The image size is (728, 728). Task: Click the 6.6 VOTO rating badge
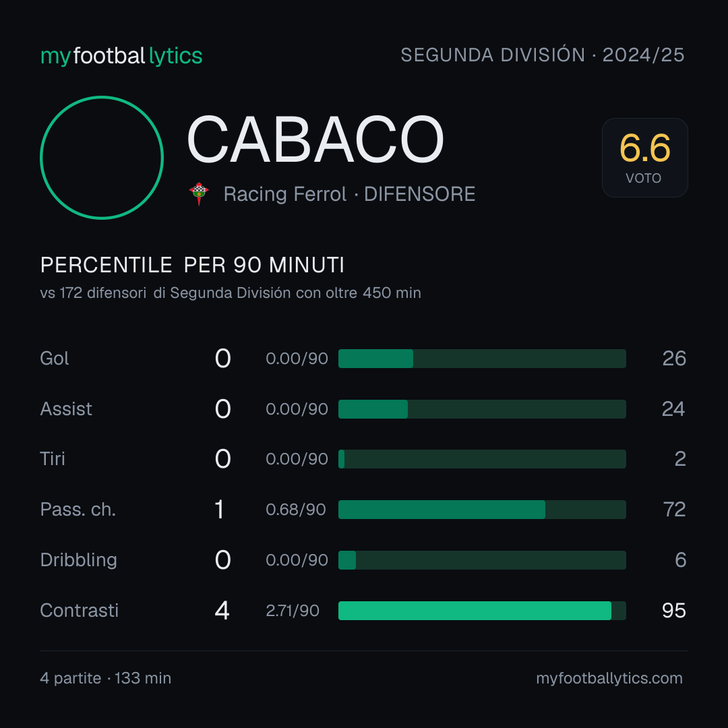645,158
